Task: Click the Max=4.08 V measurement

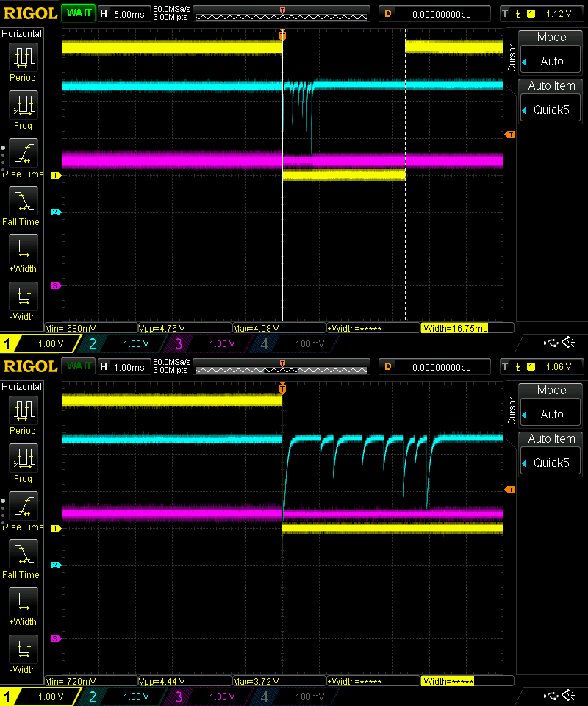Action: coord(256,328)
